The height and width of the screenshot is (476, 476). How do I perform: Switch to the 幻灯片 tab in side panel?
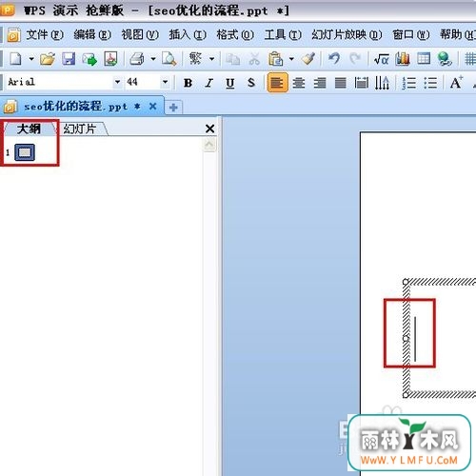point(80,129)
